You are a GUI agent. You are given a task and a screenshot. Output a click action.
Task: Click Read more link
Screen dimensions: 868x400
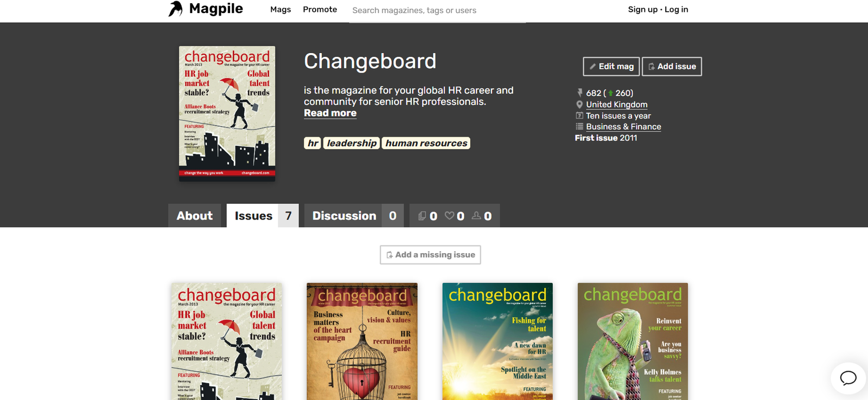330,113
